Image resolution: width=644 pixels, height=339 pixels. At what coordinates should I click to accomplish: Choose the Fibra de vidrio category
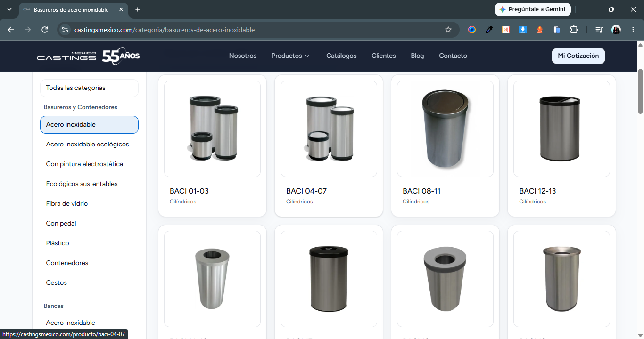[89, 204]
